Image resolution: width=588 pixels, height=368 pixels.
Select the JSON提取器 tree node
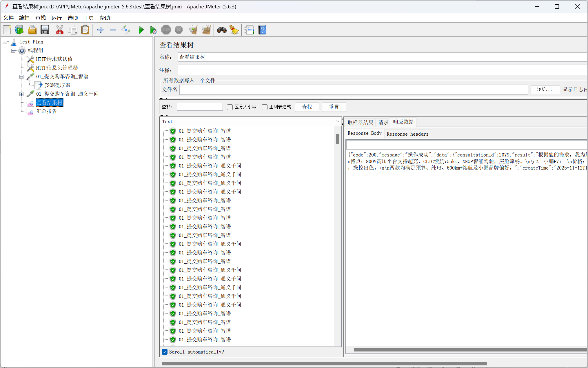click(x=57, y=85)
